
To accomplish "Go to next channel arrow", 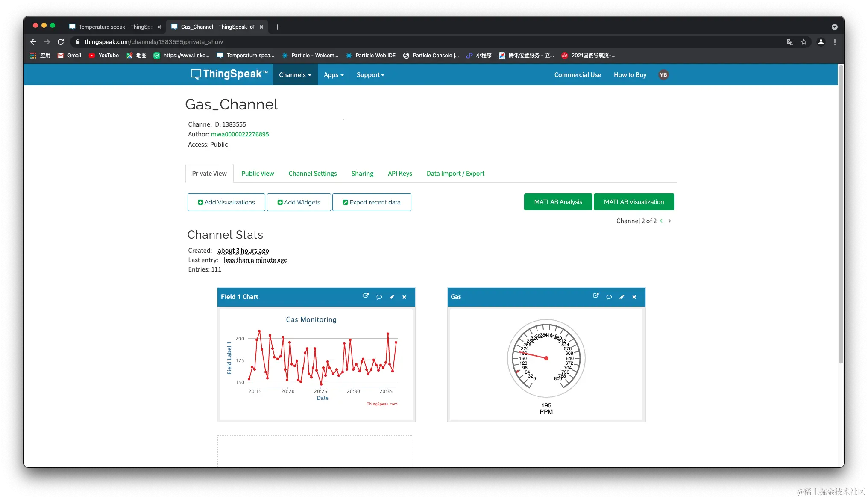I will [x=670, y=221].
